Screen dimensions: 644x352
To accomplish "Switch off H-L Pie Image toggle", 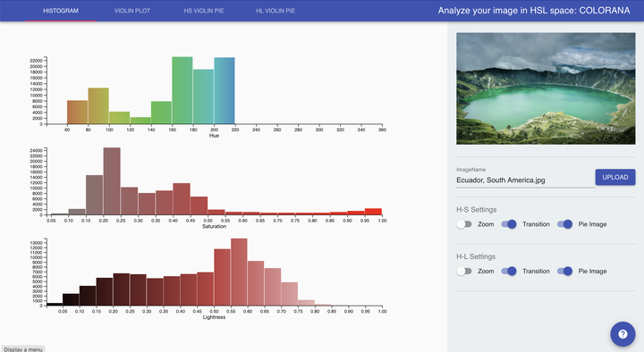I will pyautogui.click(x=564, y=272).
